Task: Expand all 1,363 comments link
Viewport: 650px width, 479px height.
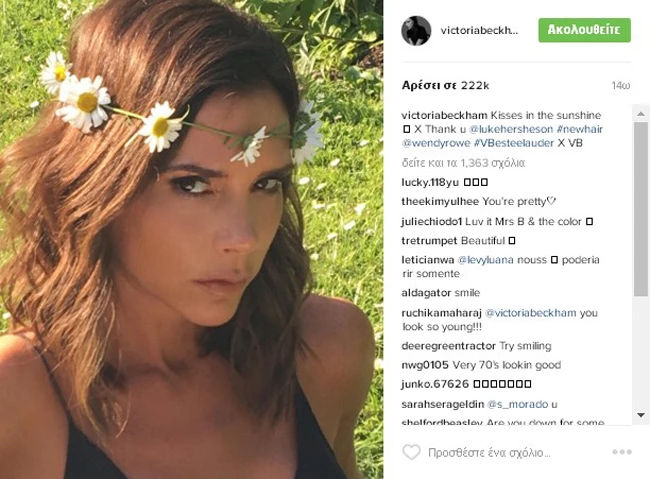Action: (x=463, y=163)
